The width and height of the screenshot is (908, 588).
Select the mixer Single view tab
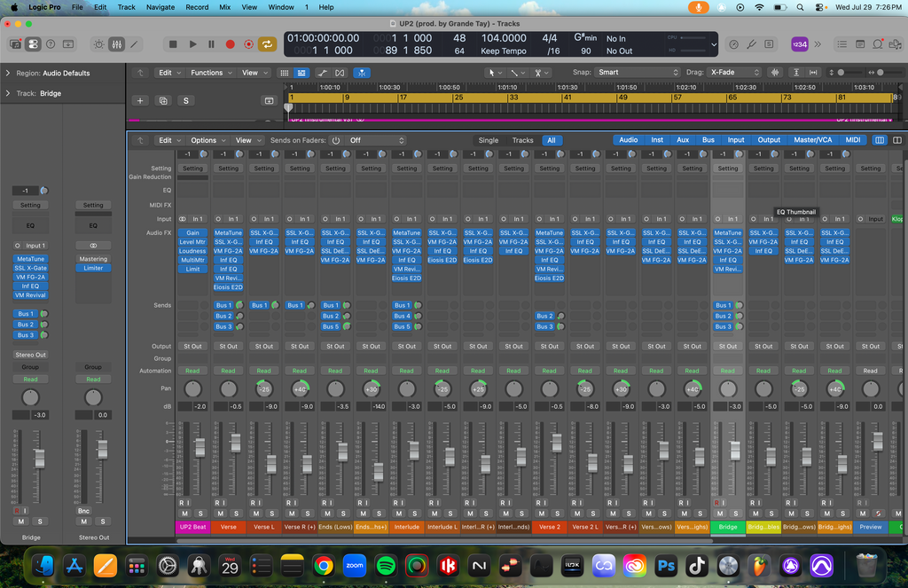(489, 140)
